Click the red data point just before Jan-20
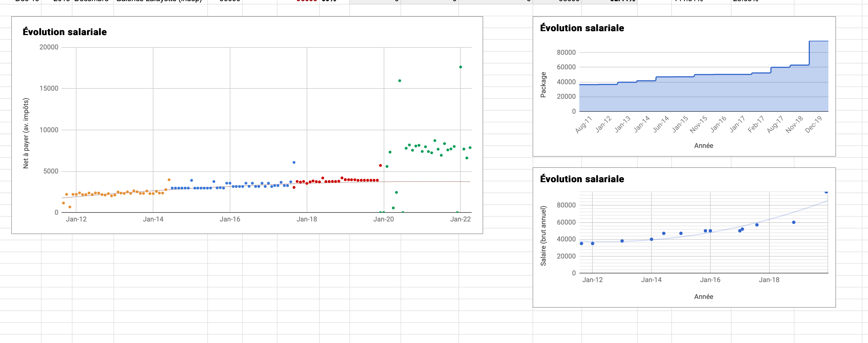This screenshot has width=868, height=343. point(380,166)
